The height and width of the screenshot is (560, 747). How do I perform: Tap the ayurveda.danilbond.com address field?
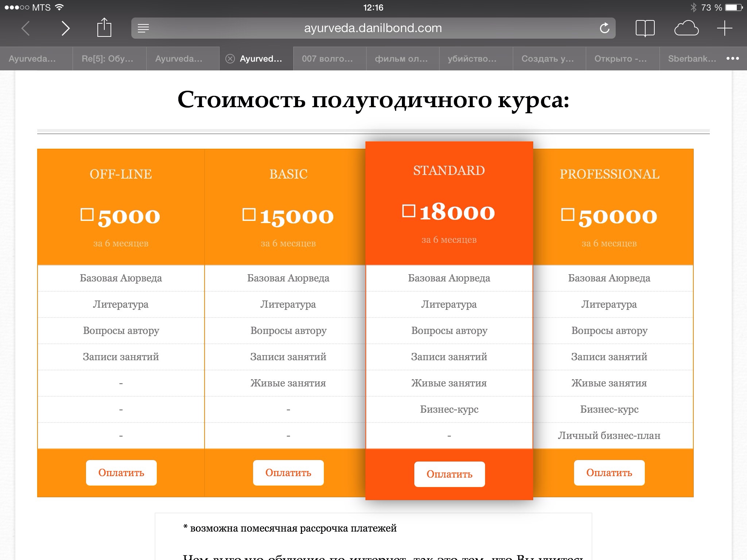click(x=373, y=28)
